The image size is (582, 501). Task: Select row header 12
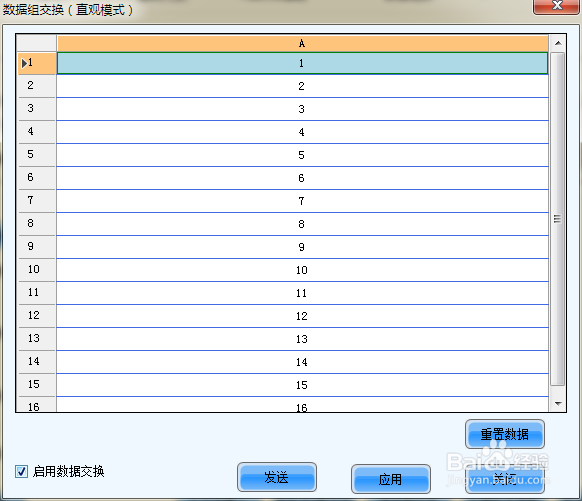(x=37, y=316)
